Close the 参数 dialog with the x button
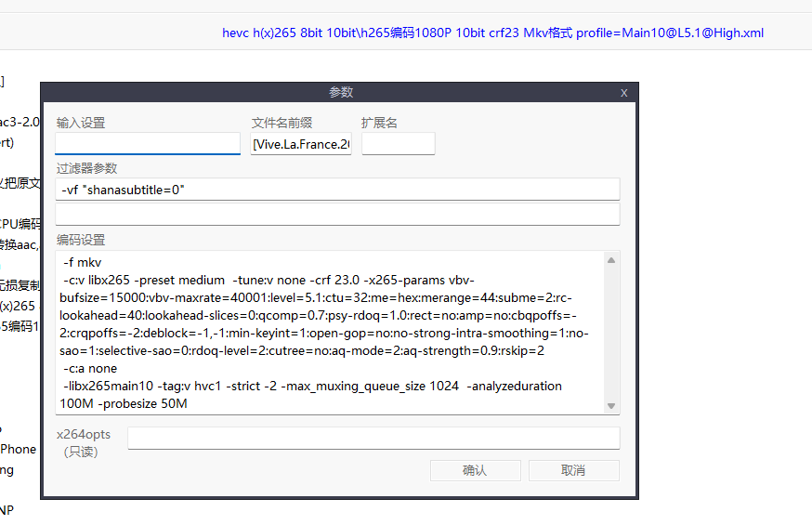 pos(623,93)
